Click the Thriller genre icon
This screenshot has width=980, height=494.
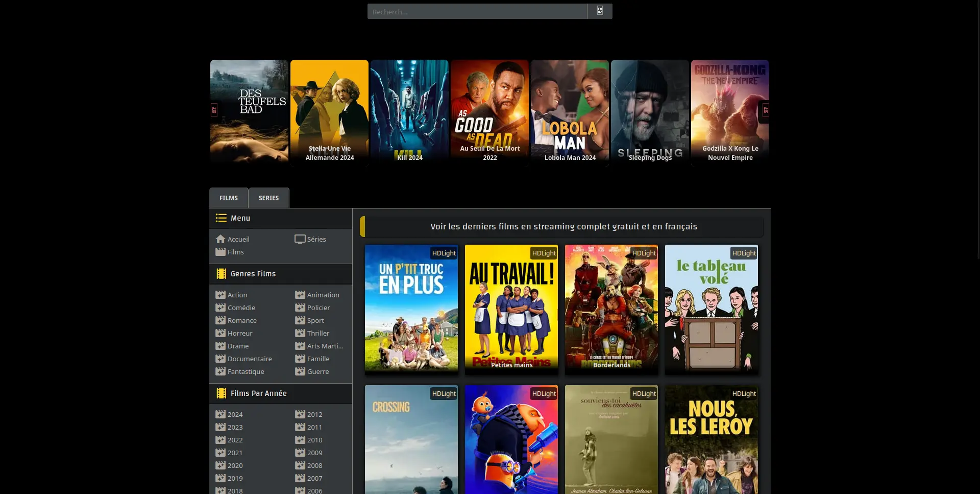pos(300,333)
